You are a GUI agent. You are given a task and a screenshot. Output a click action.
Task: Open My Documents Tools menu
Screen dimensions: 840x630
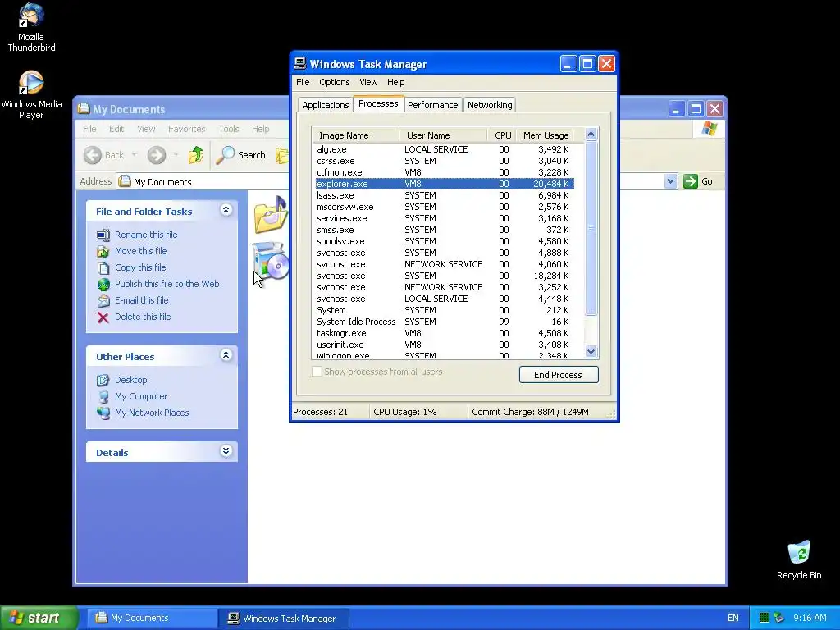[x=229, y=129]
